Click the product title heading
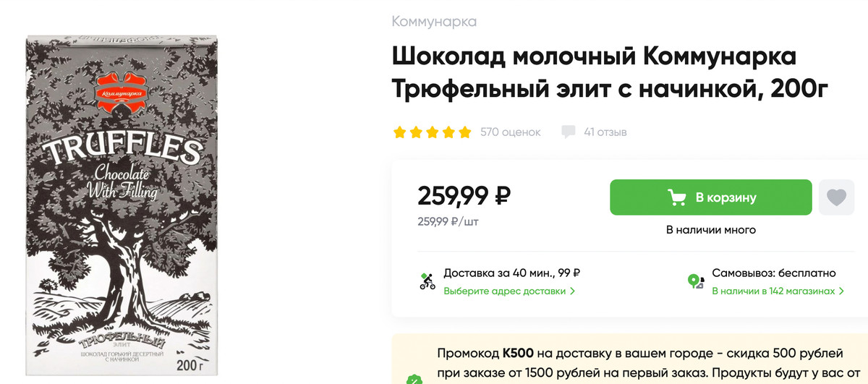 pos(593,72)
